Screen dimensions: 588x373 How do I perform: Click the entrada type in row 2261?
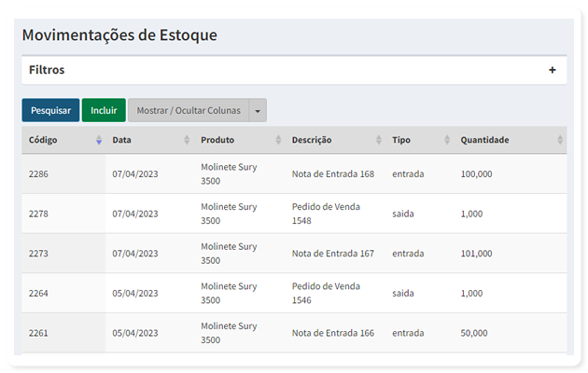click(x=408, y=333)
